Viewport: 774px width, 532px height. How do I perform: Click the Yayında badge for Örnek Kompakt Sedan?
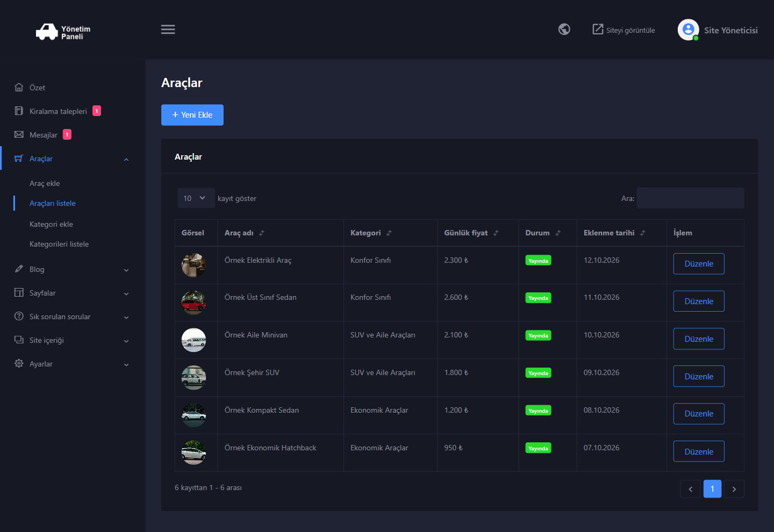(x=538, y=411)
